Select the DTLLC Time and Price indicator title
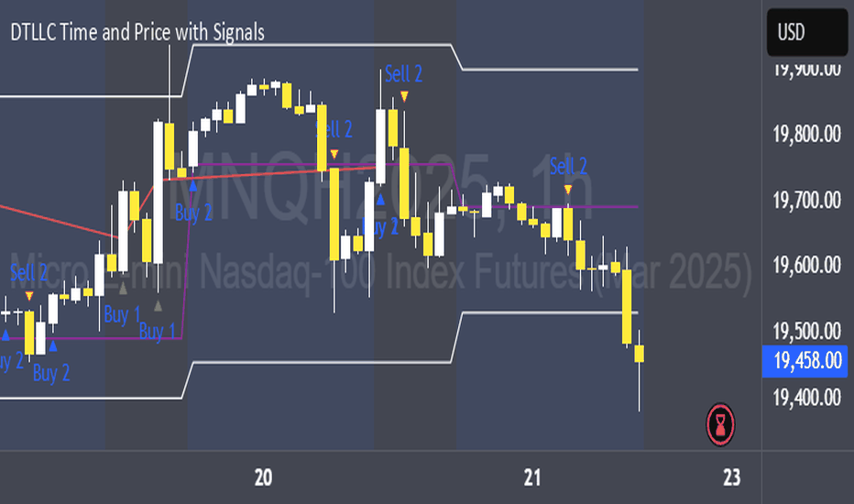Viewport: 854px width, 504px height. pos(137,33)
